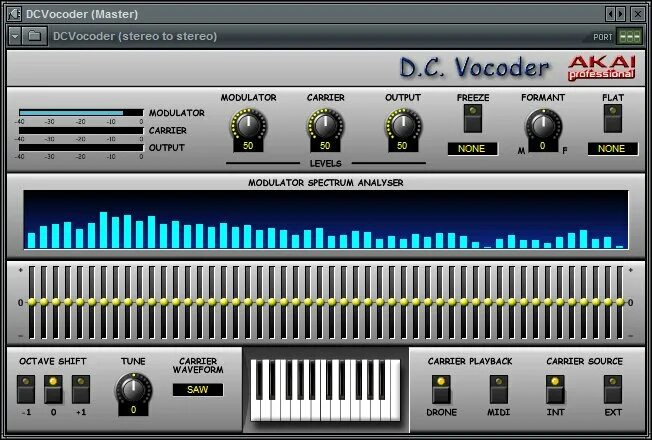Select DRONE carrier playback switch
This screenshot has width=652, height=440.
pyautogui.click(x=441, y=389)
